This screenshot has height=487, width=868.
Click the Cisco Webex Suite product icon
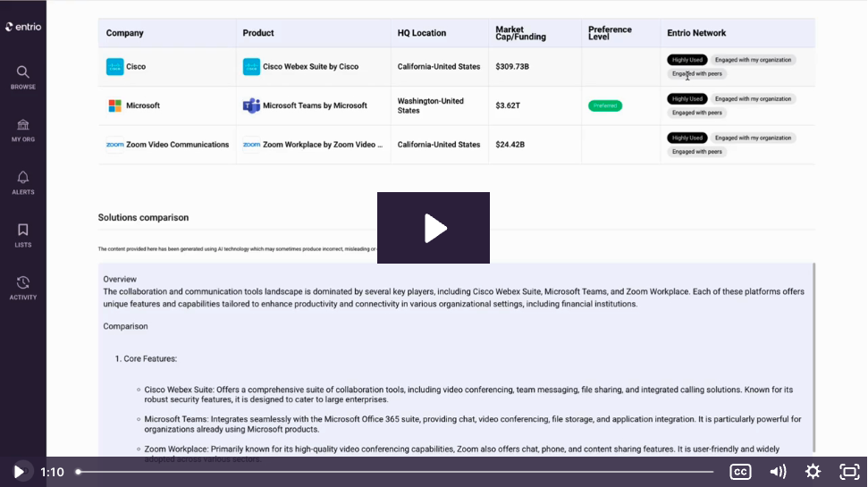pos(251,66)
